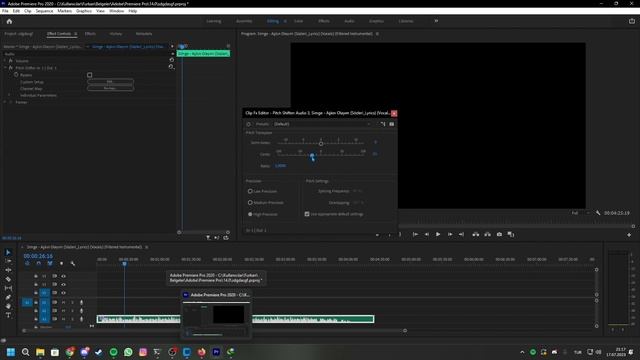Click the Edit button for Custom Setup

[x=110, y=82]
